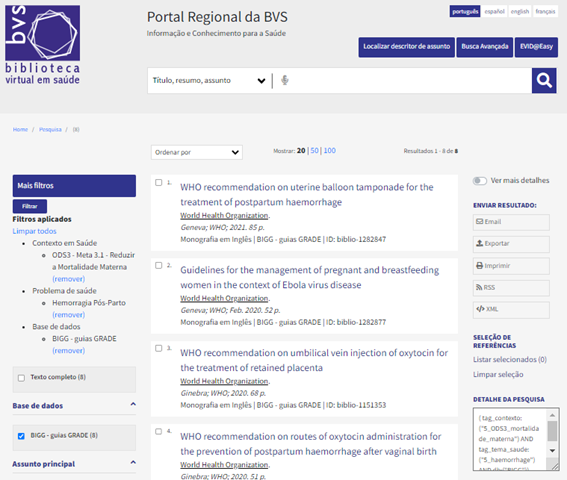The image size is (567, 480).
Task: Show 50 results per page
Action: (315, 150)
